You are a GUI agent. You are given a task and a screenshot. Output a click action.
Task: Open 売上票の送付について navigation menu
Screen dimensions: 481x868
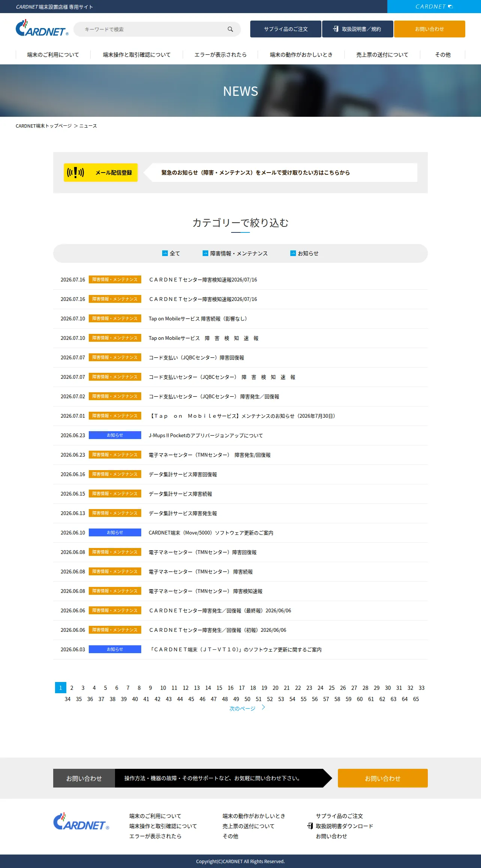[x=382, y=55]
